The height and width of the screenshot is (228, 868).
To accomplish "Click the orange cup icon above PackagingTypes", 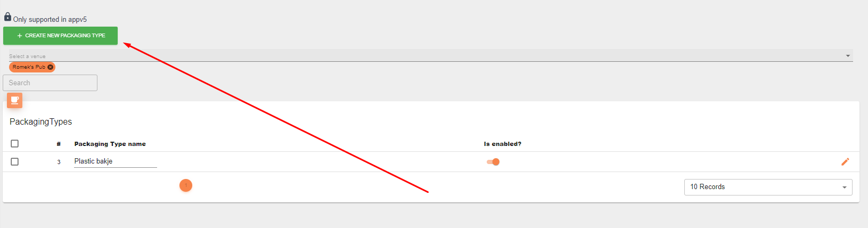I will click(x=15, y=100).
